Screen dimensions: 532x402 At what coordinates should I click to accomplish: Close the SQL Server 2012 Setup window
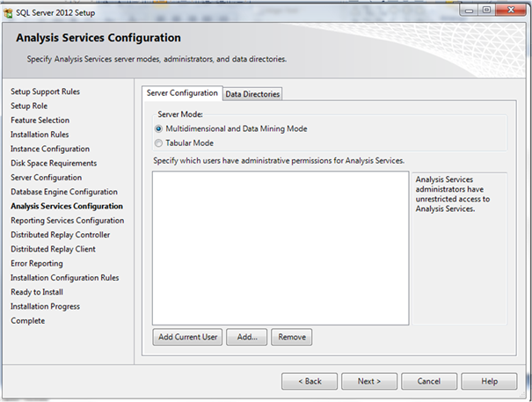511,11
